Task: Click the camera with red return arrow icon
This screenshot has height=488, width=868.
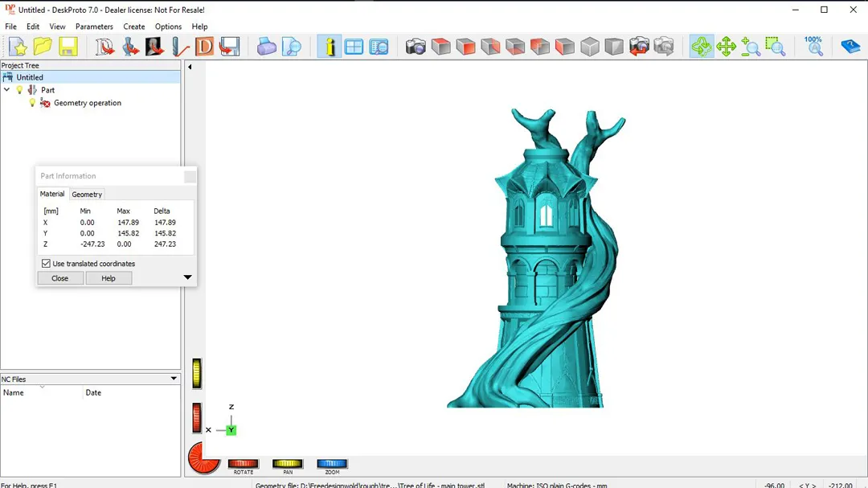Action: pyautogui.click(x=639, y=47)
